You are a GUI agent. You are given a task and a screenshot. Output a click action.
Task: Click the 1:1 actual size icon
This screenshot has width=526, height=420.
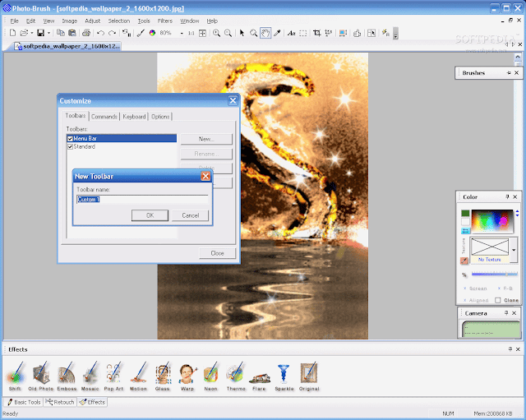(191, 33)
